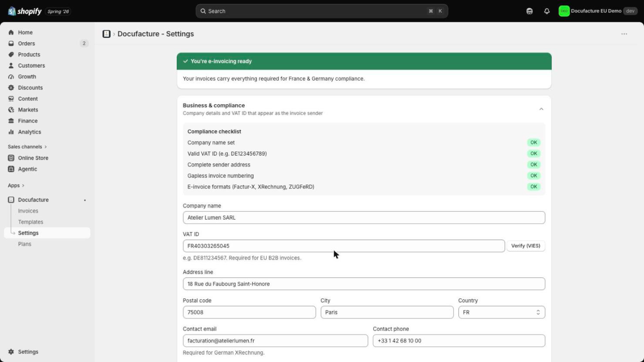Collapse the Business & compliance section
This screenshot has width=644, height=362.
pyautogui.click(x=541, y=109)
